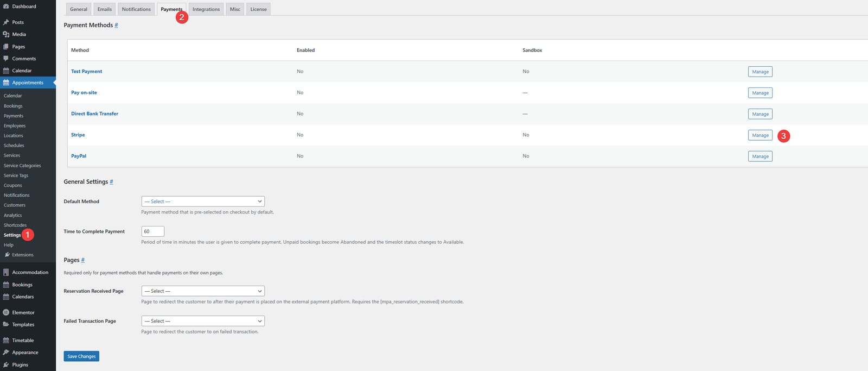Open Notifications submenu item in sidebar
Viewport: 868px width, 371px height.
(x=17, y=195)
